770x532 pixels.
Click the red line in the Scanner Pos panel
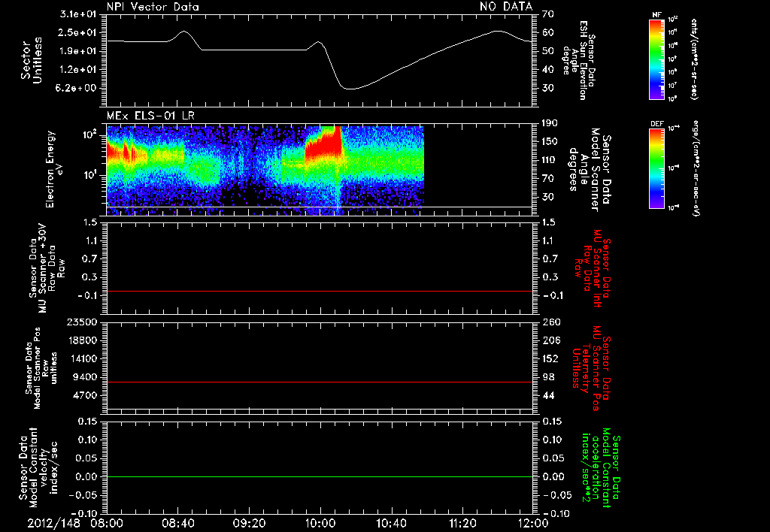[320, 382]
